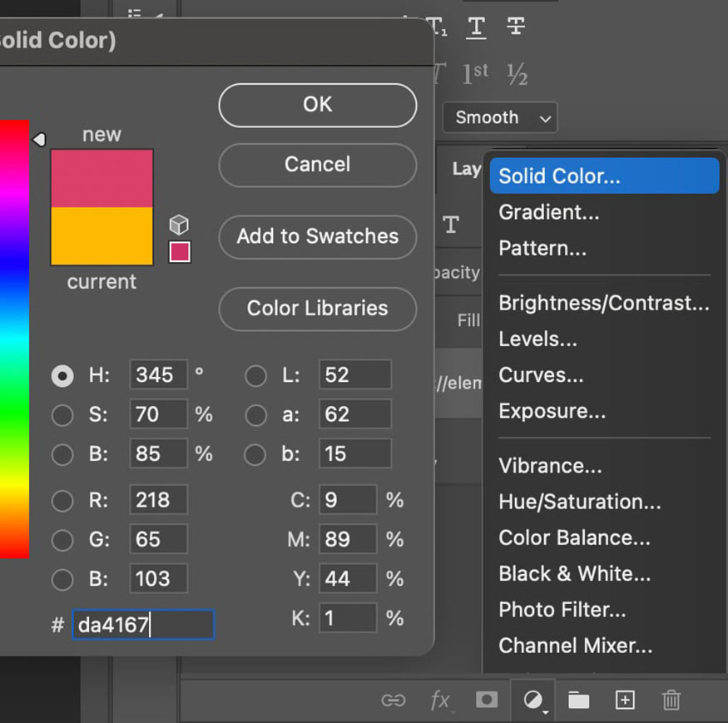
Task: Choose Curves... adjustment
Action: tap(604, 374)
